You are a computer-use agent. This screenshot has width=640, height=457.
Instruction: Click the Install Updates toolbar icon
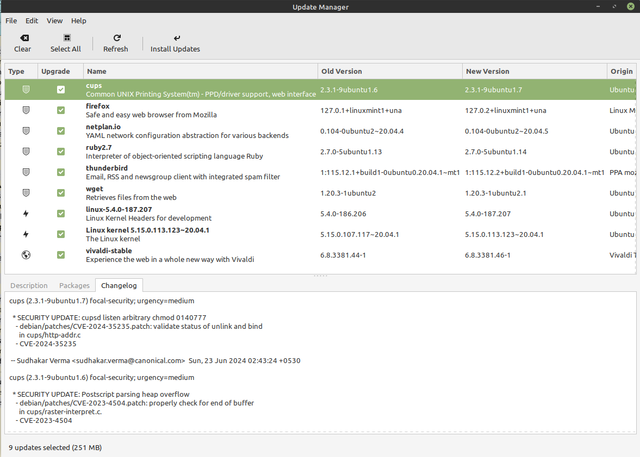tap(177, 38)
